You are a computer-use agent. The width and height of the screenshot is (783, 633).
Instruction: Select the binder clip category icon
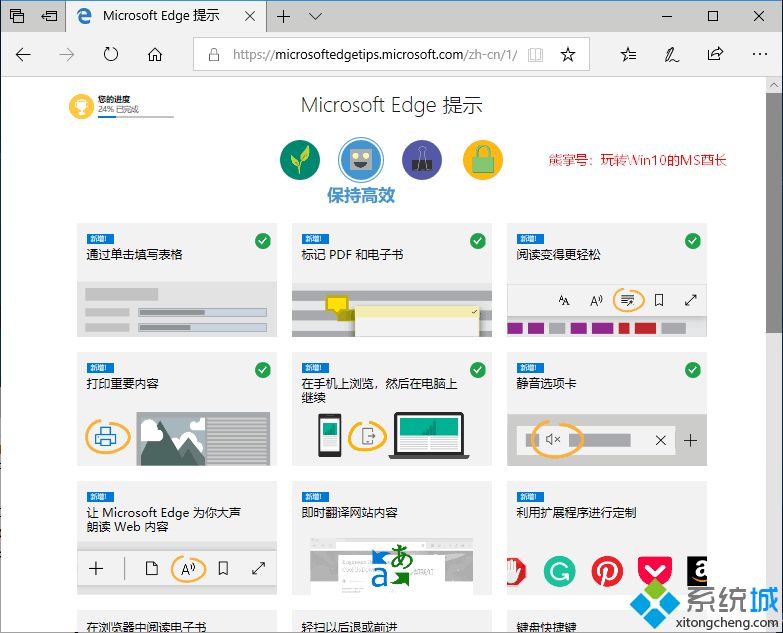click(x=422, y=160)
